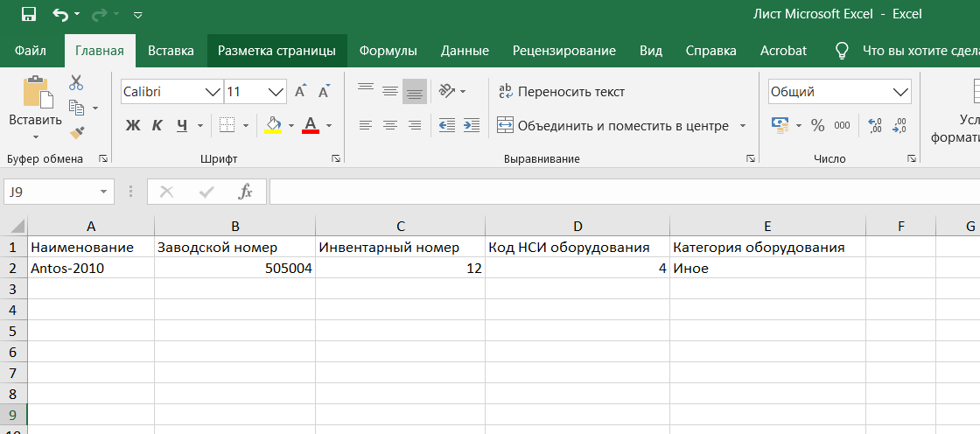Click the Copy icon

(x=76, y=108)
